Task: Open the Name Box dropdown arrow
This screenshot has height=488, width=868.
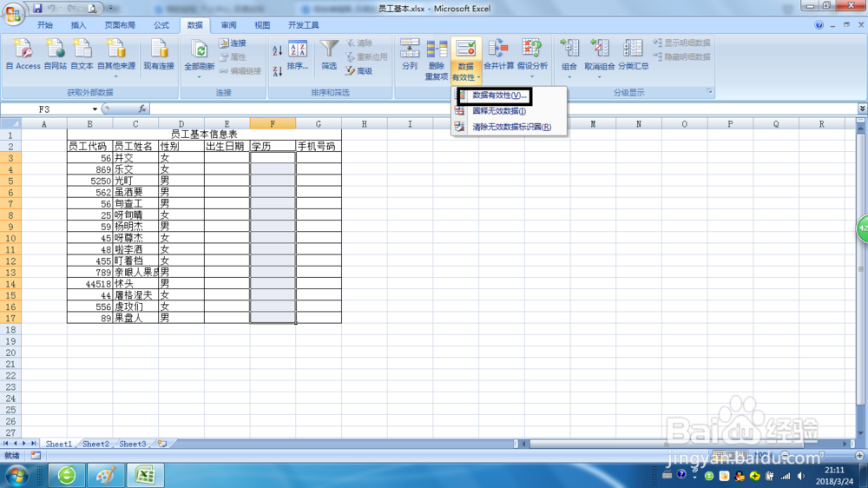Action: tap(95, 109)
